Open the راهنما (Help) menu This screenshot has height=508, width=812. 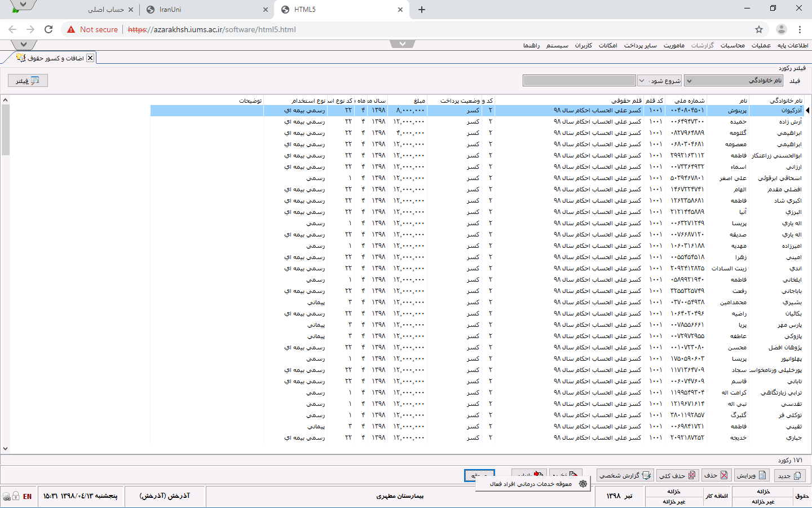click(531, 45)
